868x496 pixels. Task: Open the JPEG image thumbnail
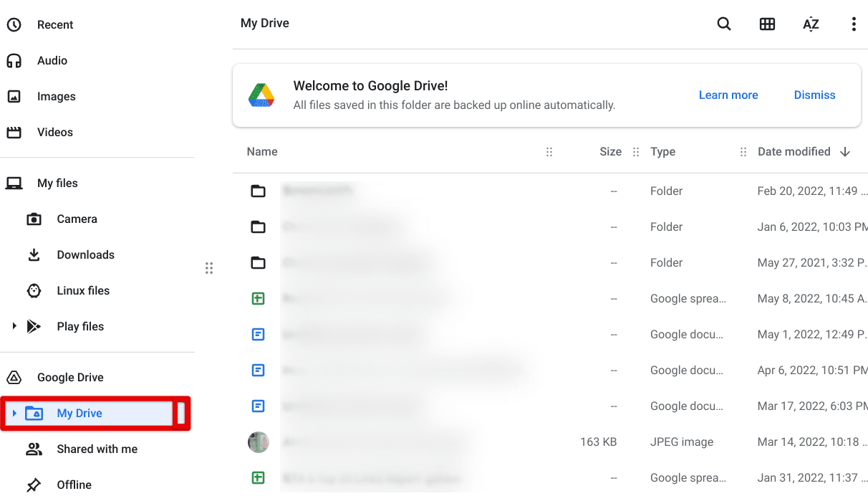pos(259,442)
